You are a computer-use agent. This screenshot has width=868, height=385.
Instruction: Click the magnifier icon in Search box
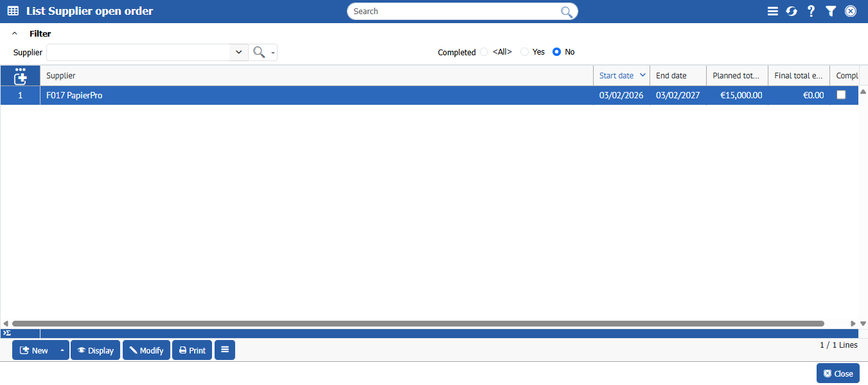[x=566, y=12]
